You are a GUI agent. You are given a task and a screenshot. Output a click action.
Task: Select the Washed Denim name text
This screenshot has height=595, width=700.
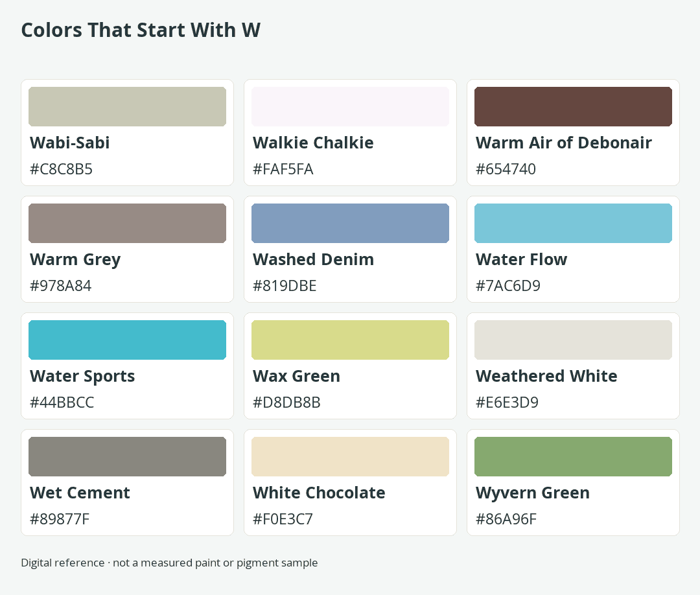(x=314, y=259)
